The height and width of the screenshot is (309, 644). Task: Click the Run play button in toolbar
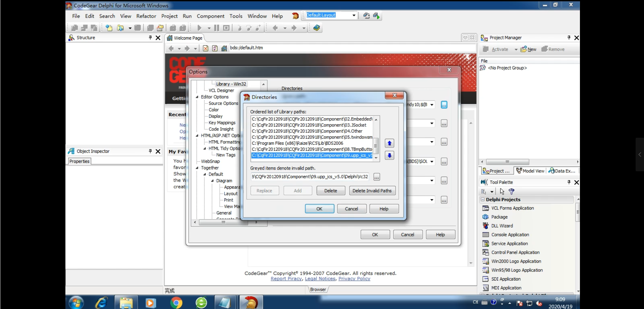tap(199, 28)
